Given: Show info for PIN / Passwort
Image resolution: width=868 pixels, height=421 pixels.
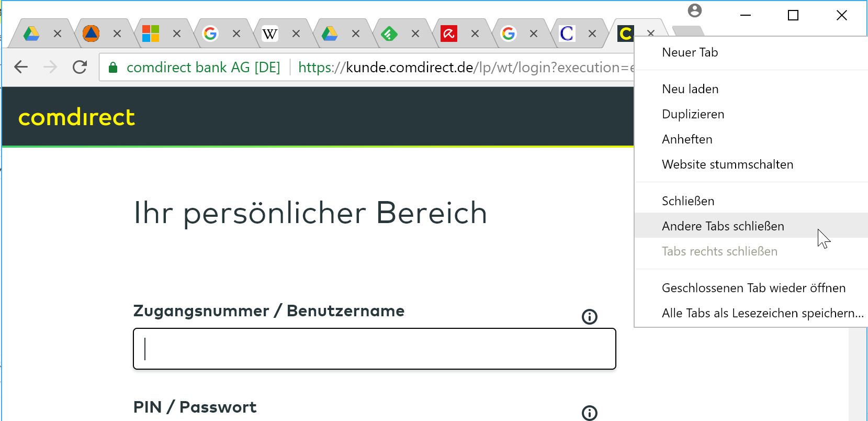Looking at the screenshot, I should coord(590,413).
